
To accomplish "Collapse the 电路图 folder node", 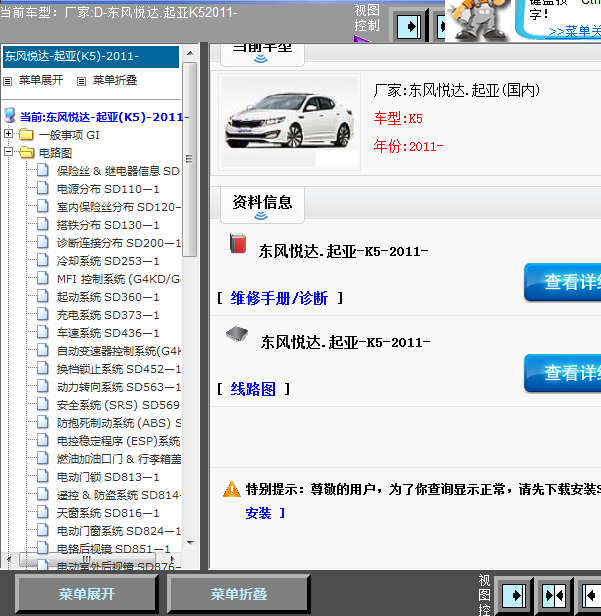I will [x=8, y=152].
